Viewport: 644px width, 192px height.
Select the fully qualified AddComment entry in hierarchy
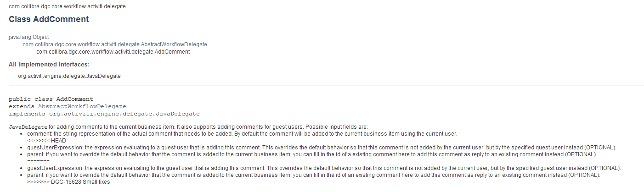[113, 52]
